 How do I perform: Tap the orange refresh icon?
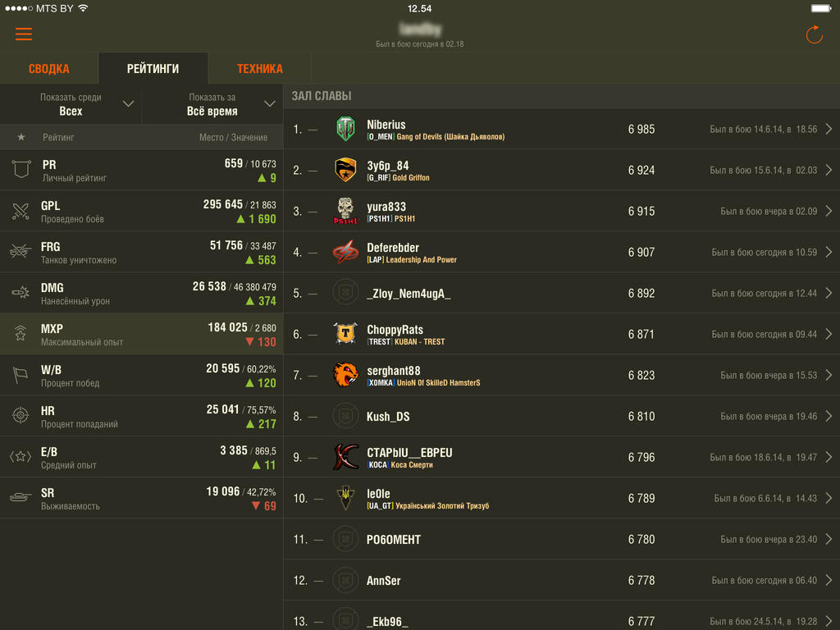pos(814,34)
